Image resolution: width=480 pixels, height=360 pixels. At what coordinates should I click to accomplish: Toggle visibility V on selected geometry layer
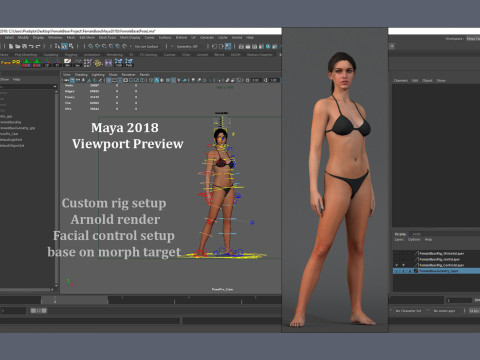396,271
